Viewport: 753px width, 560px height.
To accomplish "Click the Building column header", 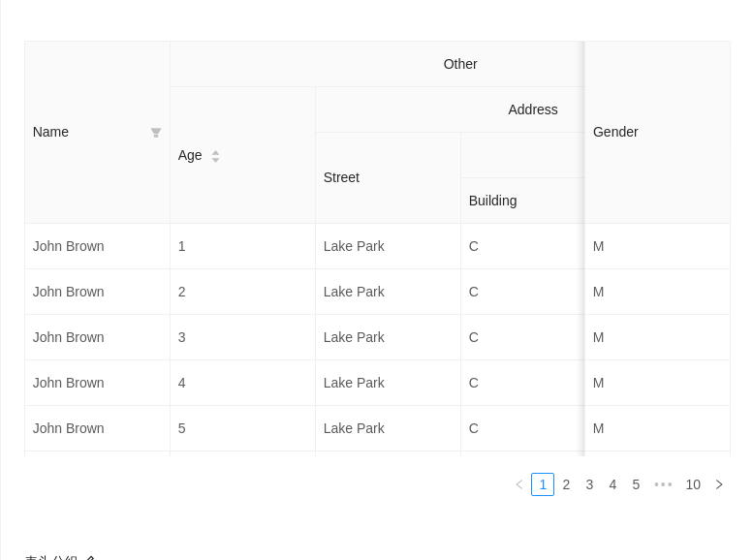I will [492, 201].
